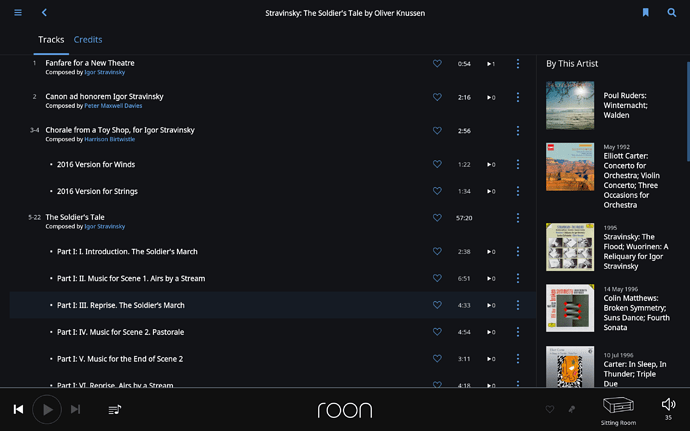690x431 pixels.
Task: Favorite now playing via footer heart
Action: (550, 409)
